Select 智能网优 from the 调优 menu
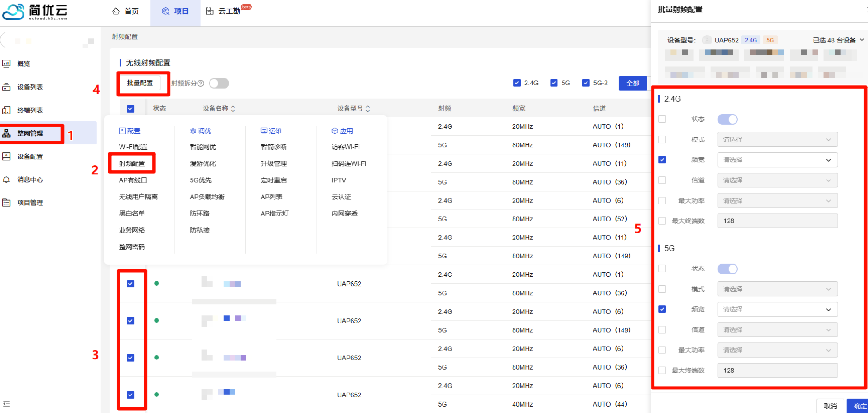The image size is (868, 413). 203,147
